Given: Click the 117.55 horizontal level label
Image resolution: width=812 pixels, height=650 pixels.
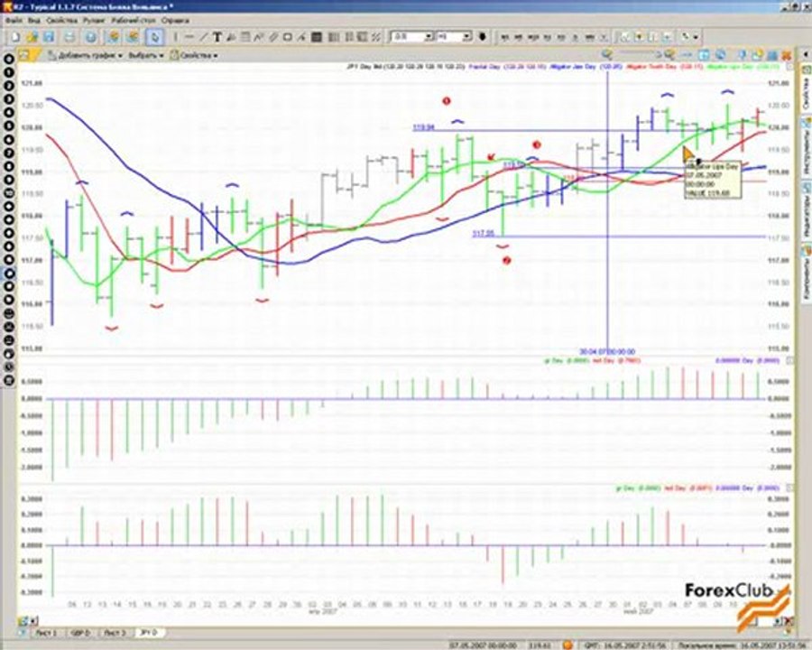Looking at the screenshot, I should pyautogui.click(x=484, y=234).
